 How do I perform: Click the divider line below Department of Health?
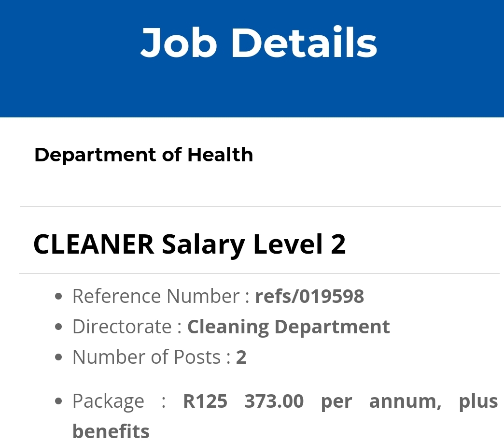point(260,206)
